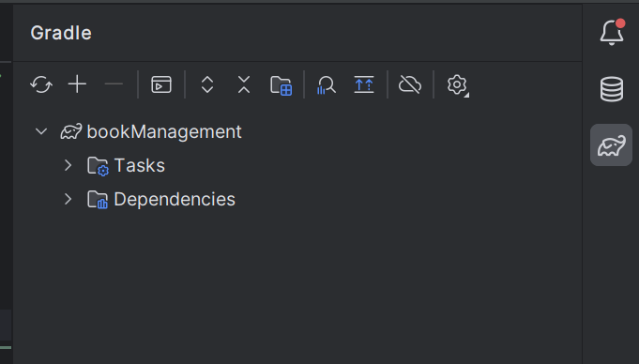Expand all nodes in Gradle tree
Image resolution: width=639 pixels, height=364 pixels.
coord(207,84)
